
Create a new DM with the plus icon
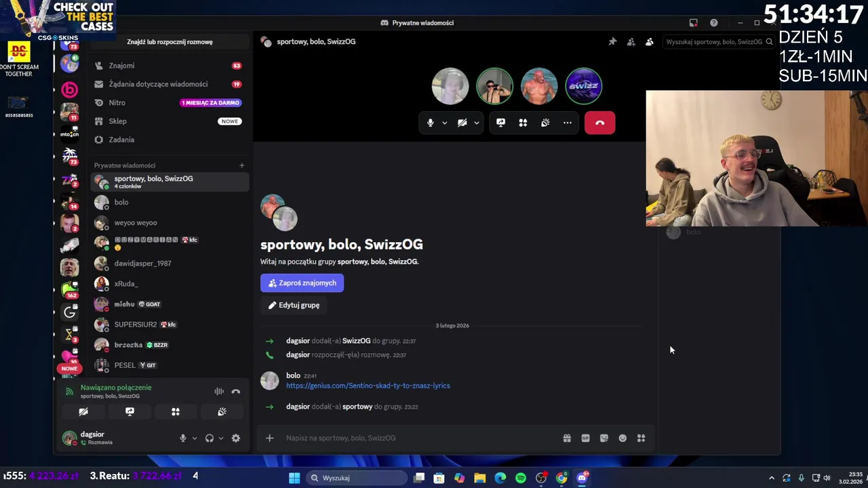(241, 165)
